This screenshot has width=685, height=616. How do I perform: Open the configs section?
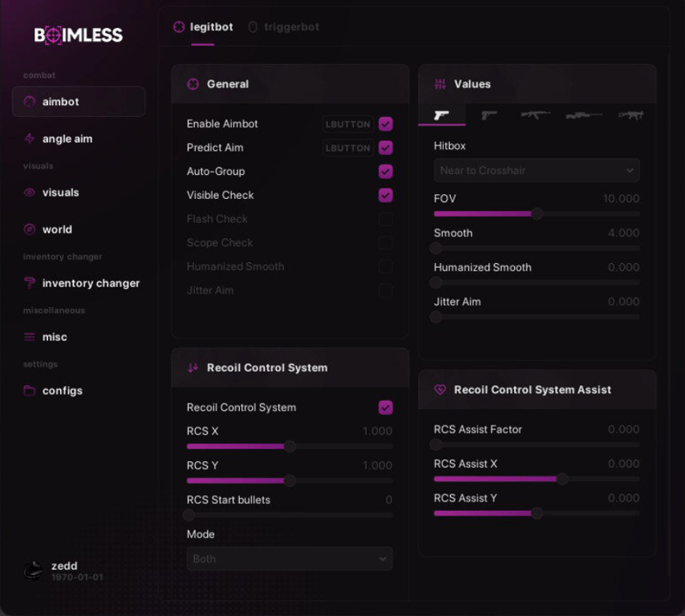coord(79,391)
